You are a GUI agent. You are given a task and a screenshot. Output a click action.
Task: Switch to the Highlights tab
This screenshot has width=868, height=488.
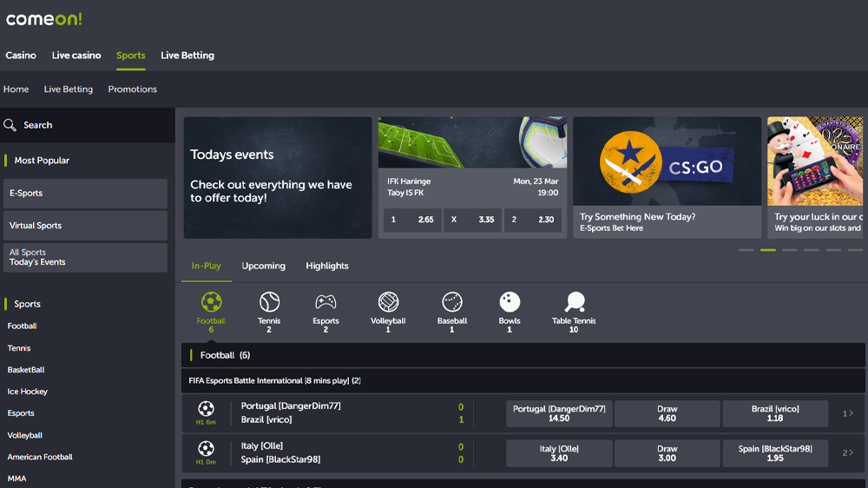click(327, 266)
